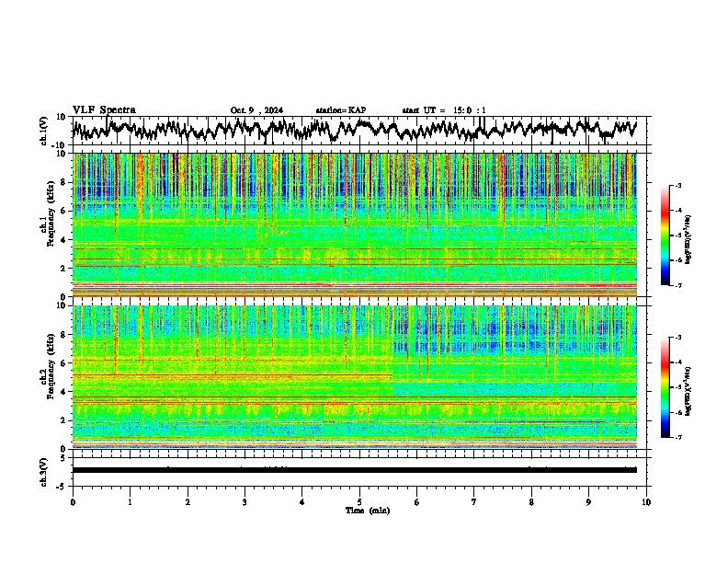Screen dimensions: 728x563
Task: Click the ch.2 colorbar's log(PSD) unit label
Action: tap(688, 391)
